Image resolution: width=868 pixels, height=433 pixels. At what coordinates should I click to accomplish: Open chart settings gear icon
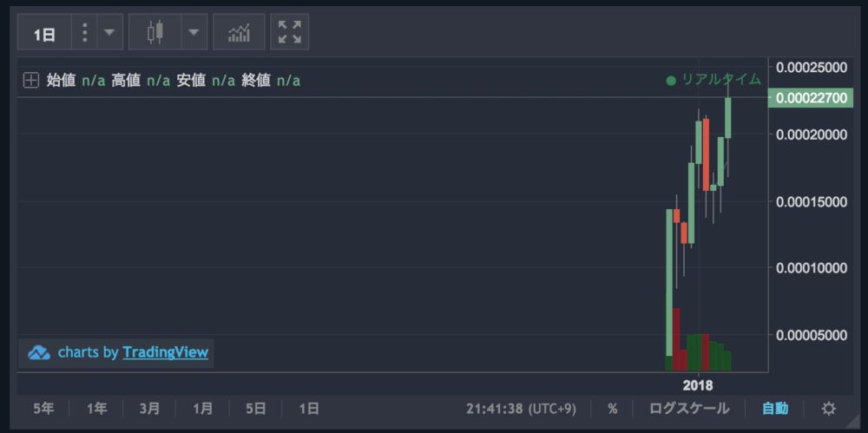click(x=829, y=410)
